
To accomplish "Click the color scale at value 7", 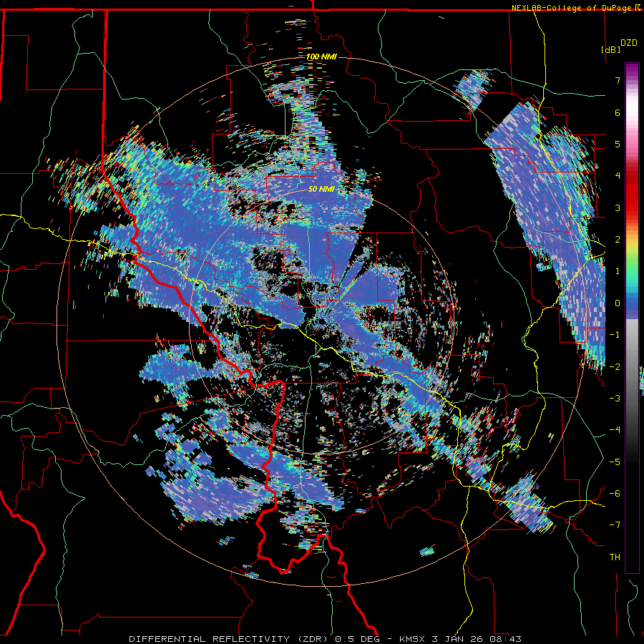I will 632,80.
